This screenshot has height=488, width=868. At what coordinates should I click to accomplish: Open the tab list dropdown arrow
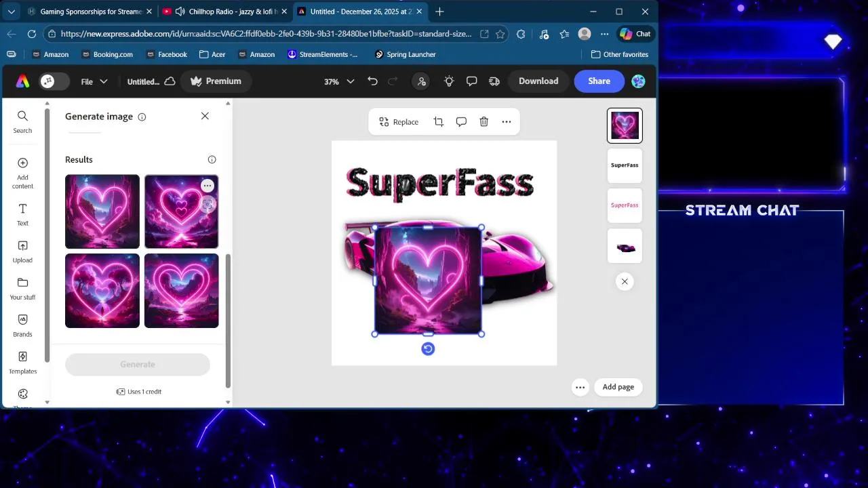coord(11,12)
